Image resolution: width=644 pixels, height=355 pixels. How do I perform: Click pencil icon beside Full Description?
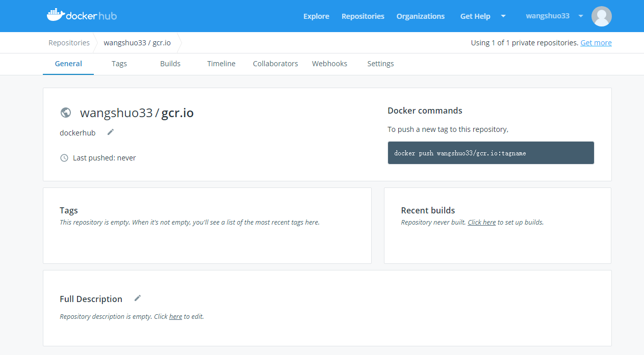[137, 298]
